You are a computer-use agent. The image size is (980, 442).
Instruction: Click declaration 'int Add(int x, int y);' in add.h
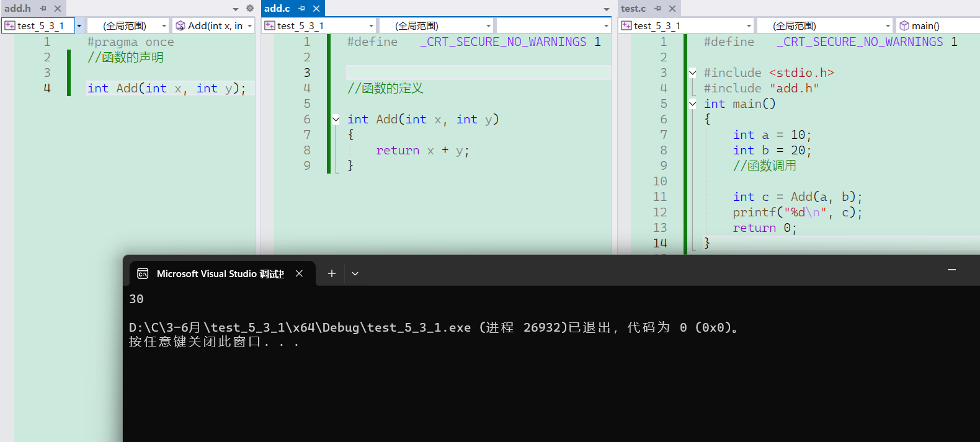166,88
